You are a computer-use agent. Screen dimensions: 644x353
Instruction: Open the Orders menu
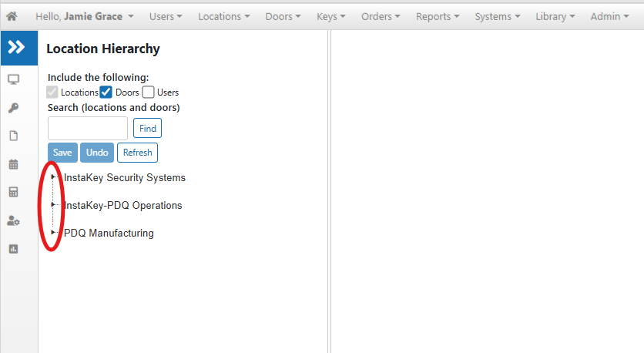[x=381, y=16]
